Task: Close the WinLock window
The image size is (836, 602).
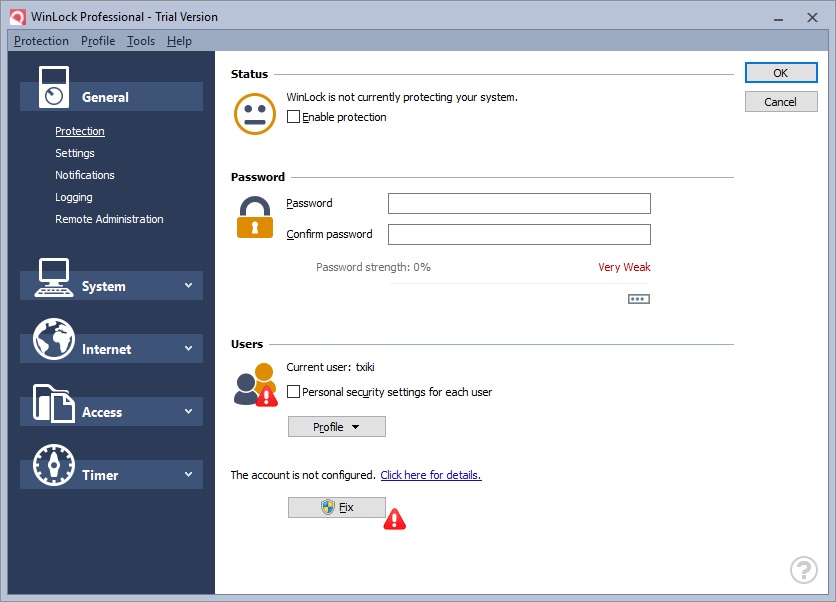Action: click(812, 18)
